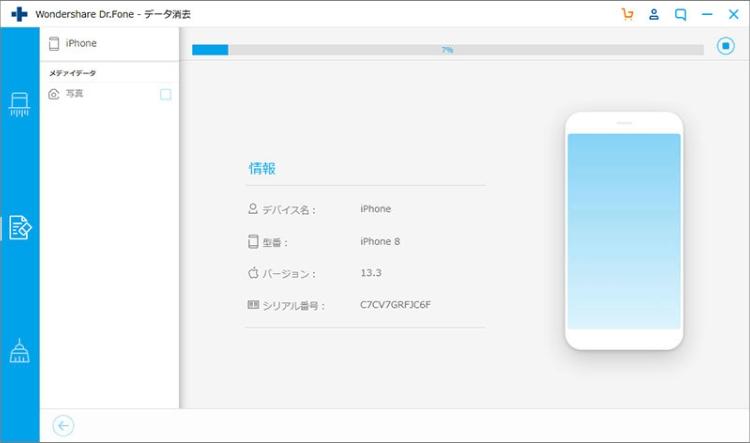This screenshot has width=750, height=443.
Task: Click the メディアデータ section heading
Action: [x=73, y=73]
